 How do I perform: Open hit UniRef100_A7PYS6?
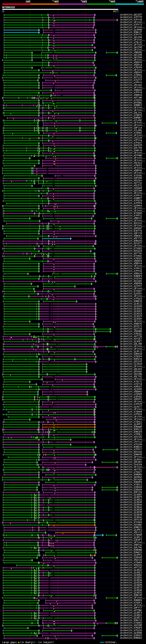click(131, 20)
